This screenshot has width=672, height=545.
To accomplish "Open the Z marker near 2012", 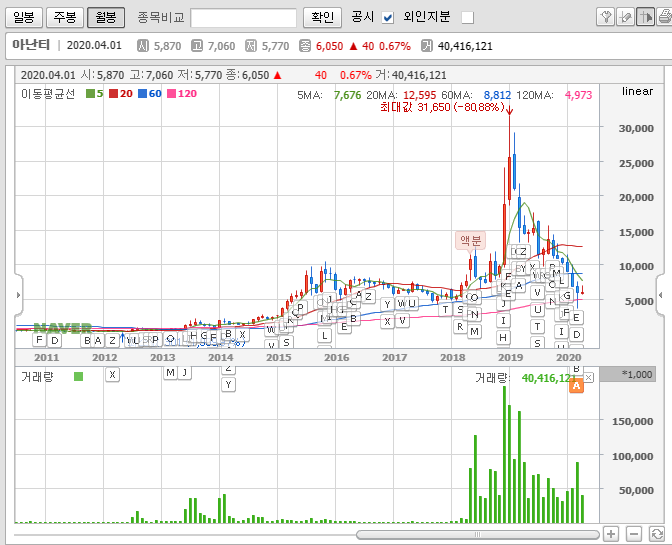I will pyautogui.click(x=112, y=340).
